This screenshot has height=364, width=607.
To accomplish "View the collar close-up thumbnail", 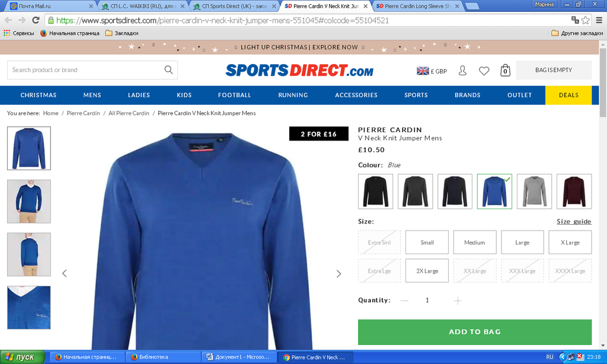I will pos(29,308).
